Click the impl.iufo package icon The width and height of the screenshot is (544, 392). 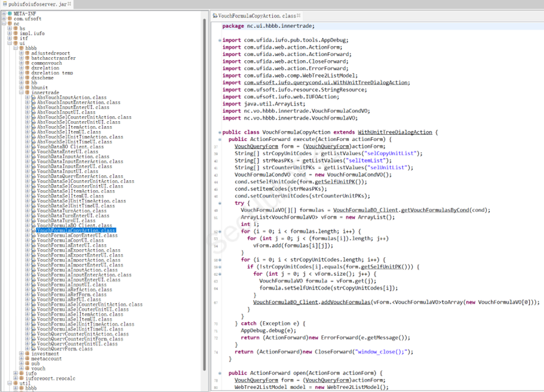16,34
